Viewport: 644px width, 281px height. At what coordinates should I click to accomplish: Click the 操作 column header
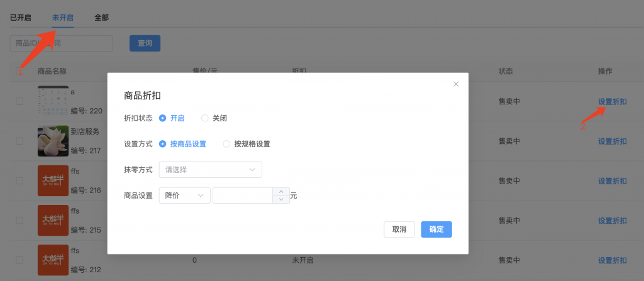pos(605,71)
